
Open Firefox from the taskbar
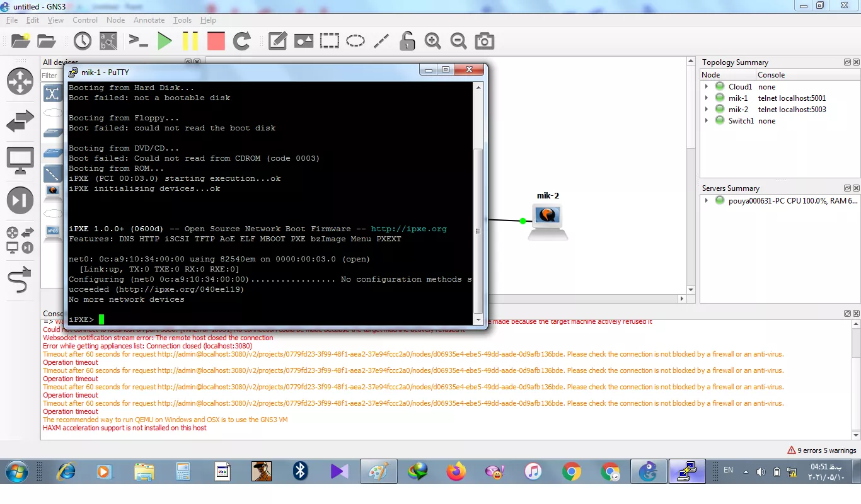[456, 472]
